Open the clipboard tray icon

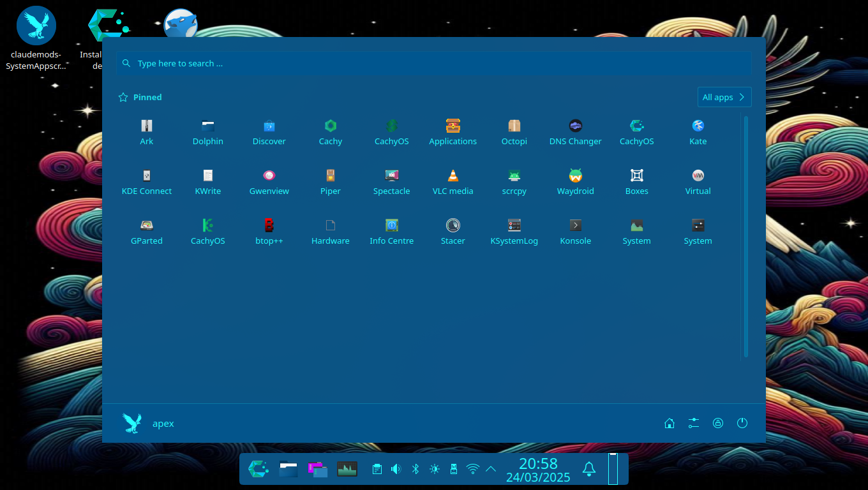pos(377,469)
